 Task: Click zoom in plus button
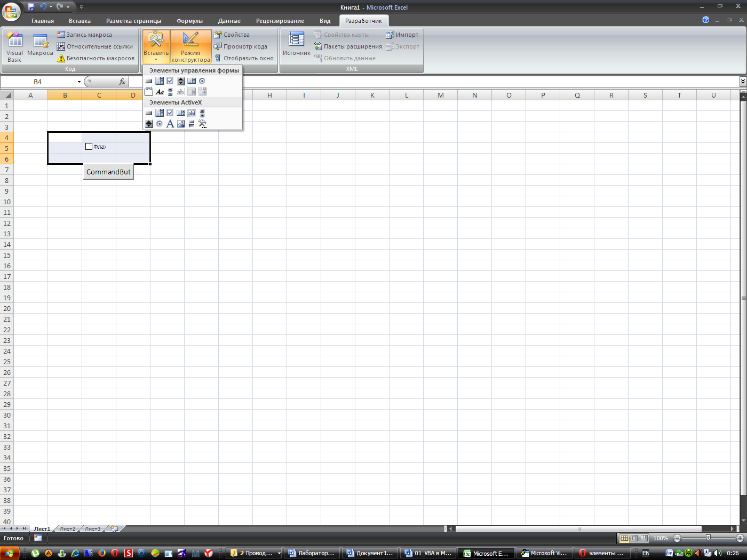(740, 538)
